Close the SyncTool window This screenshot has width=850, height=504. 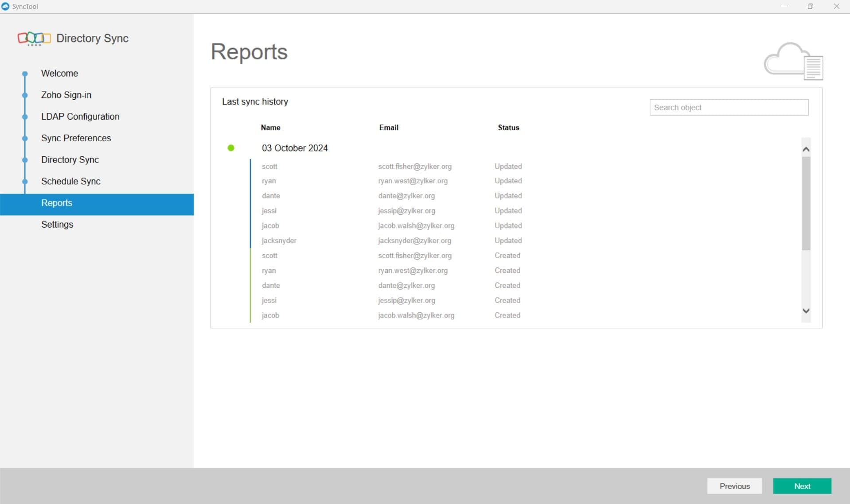click(837, 6)
